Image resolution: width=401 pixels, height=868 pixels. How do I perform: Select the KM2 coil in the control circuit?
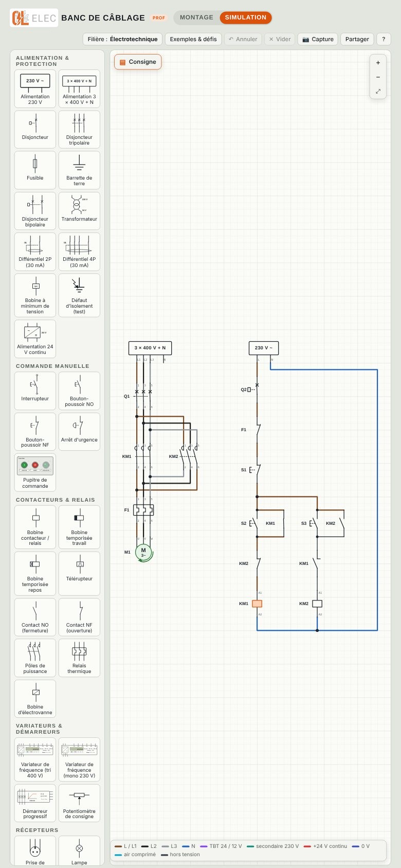[317, 604]
